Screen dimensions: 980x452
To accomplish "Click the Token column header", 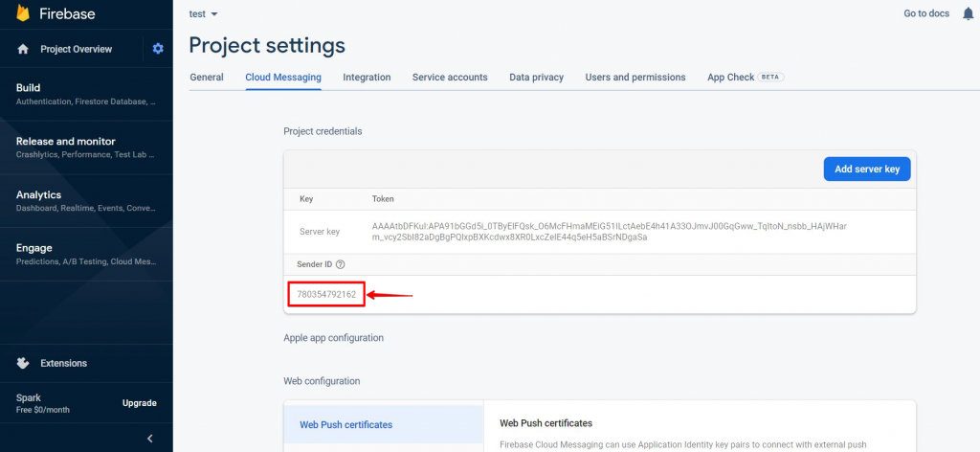I will pos(383,199).
